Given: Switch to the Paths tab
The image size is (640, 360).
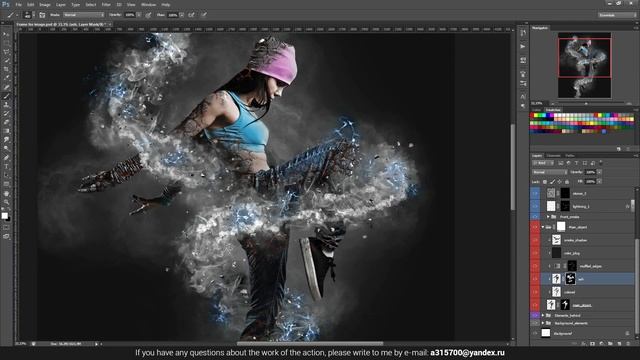Looking at the screenshot, I should click(570, 156).
